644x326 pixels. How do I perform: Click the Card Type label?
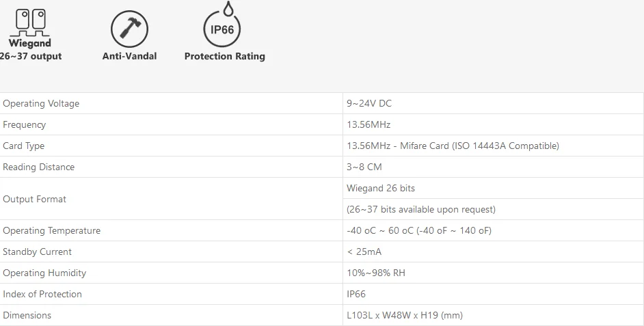[x=23, y=146]
